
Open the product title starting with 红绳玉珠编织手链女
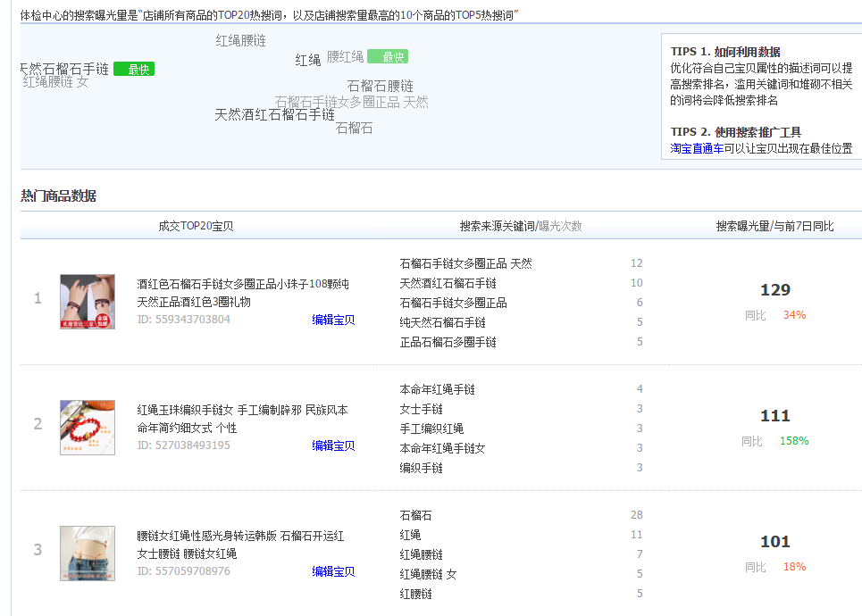tap(242, 410)
